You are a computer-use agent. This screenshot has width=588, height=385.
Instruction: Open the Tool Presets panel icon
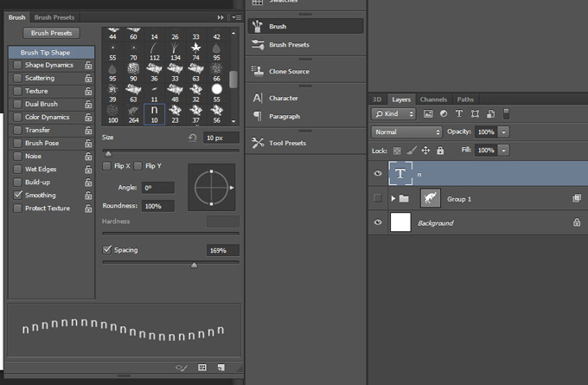click(x=258, y=143)
